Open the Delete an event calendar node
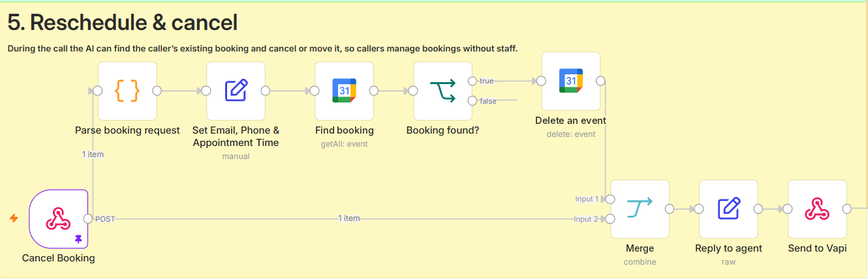Screen dimensions: 868x279 [571, 81]
